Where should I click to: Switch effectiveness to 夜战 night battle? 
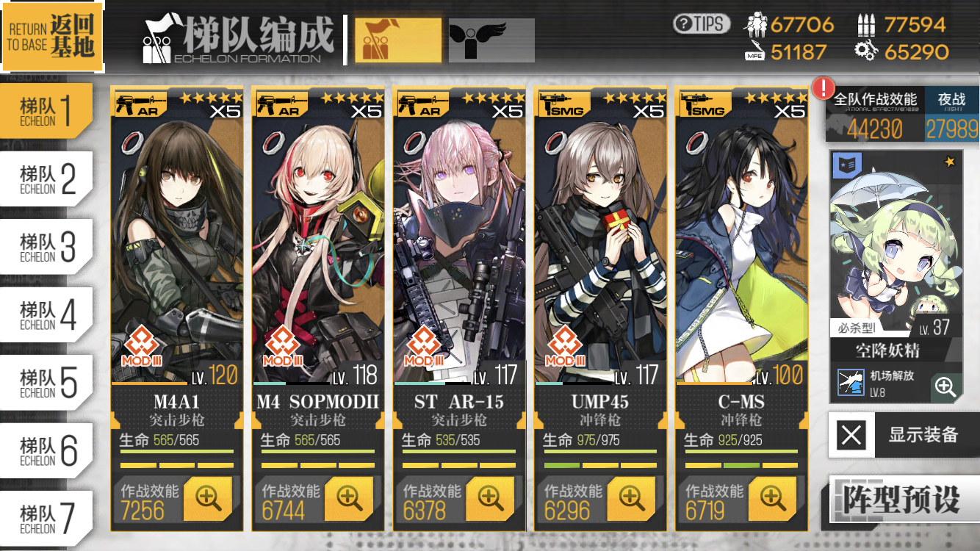tap(952, 115)
